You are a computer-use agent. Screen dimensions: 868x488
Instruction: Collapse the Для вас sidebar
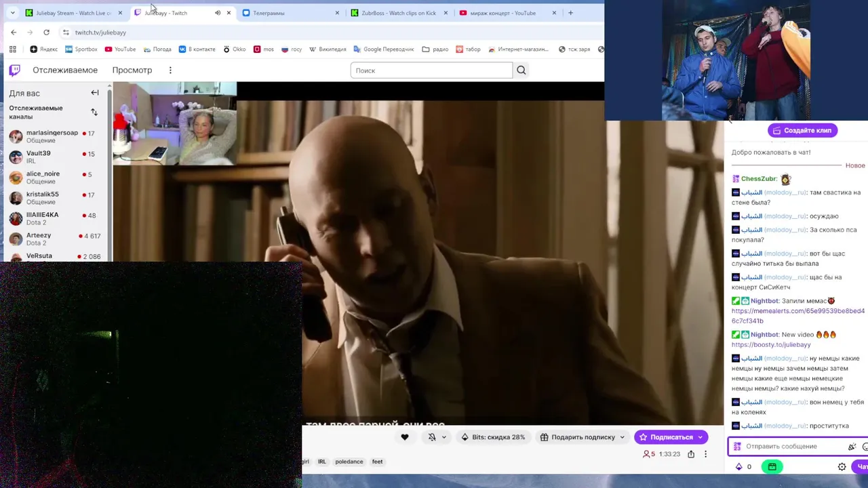pyautogui.click(x=95, y=93)
